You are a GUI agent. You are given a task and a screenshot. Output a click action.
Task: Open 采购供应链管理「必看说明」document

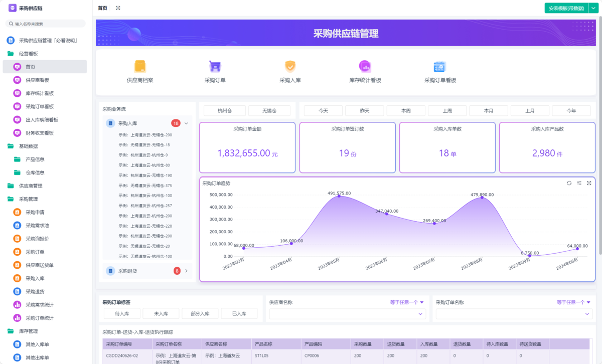click(45, 40)
